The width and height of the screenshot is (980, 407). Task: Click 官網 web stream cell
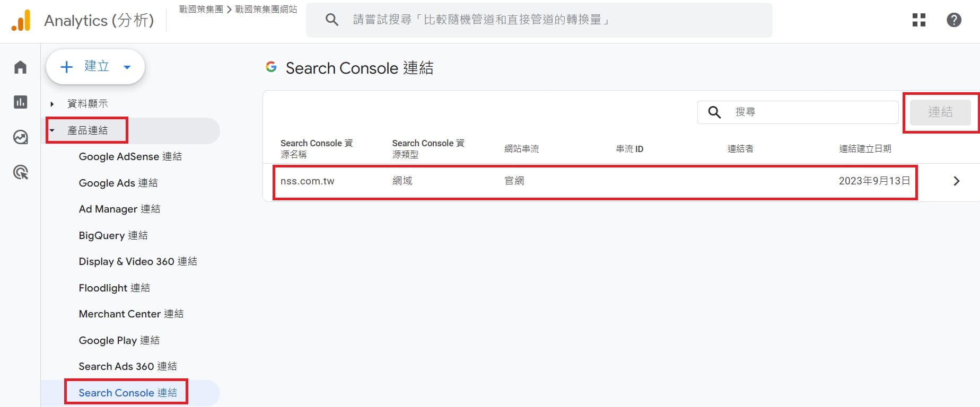(x=514, y=181)
